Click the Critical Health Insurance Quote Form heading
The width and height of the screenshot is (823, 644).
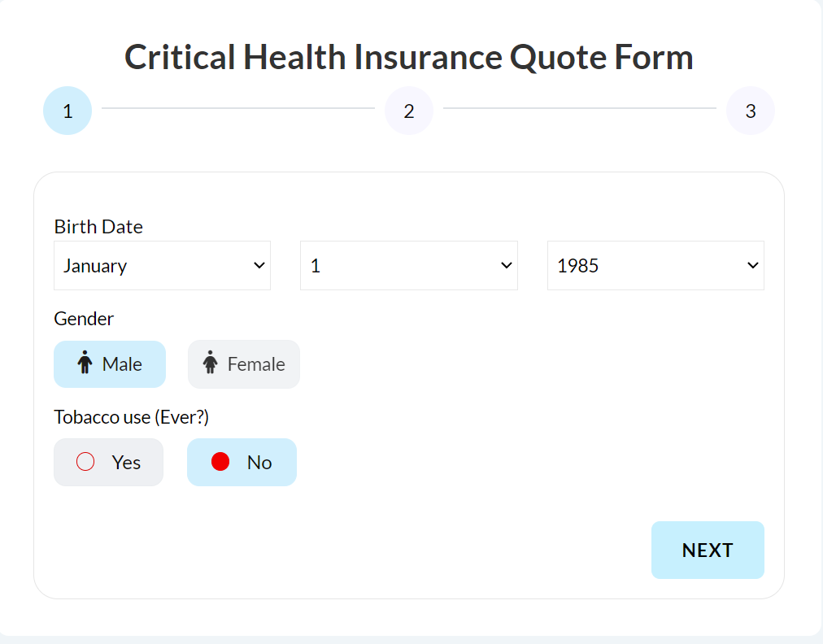[x=409, y=57]
